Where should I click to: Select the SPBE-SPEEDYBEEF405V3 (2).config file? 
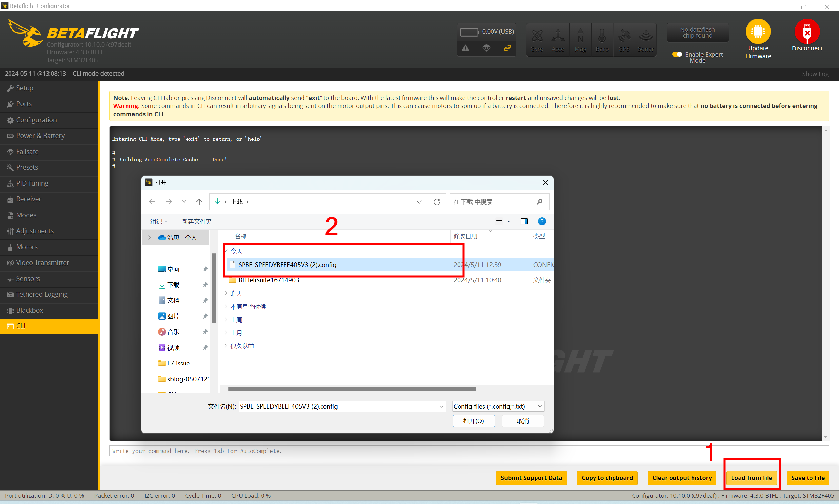390,265
